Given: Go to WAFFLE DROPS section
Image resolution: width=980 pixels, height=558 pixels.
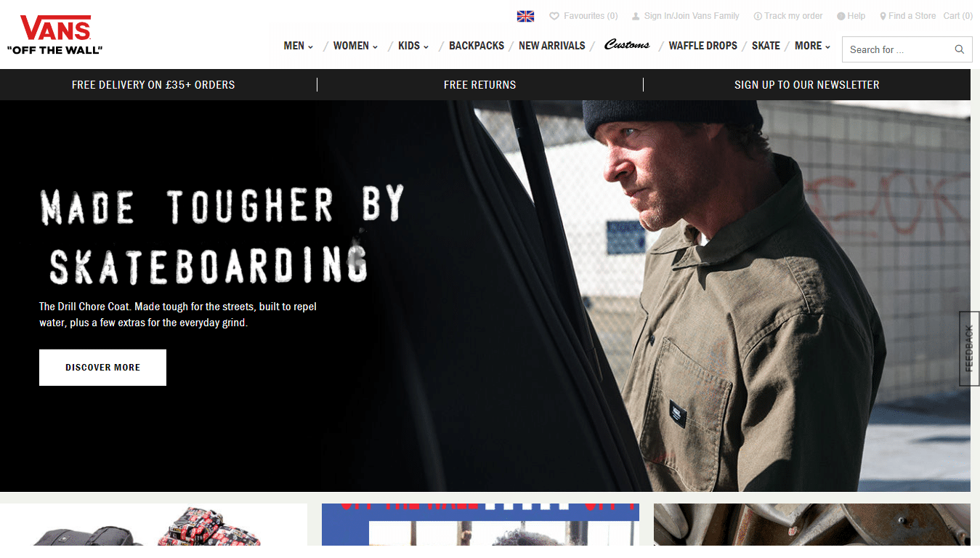Looking at the screenshot, I should (702, 46).
